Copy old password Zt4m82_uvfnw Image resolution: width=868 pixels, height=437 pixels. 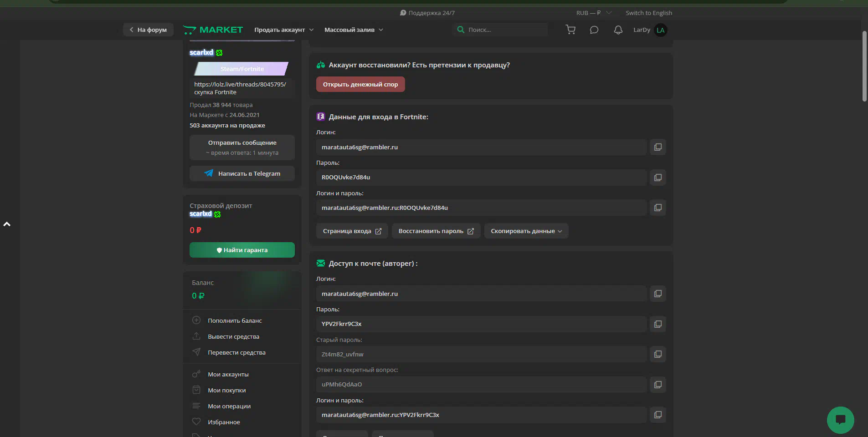657,354
